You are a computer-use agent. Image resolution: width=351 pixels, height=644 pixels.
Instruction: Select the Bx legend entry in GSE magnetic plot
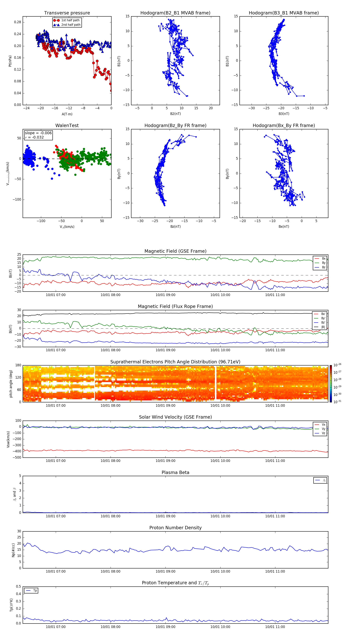click(x=320, y=259)
